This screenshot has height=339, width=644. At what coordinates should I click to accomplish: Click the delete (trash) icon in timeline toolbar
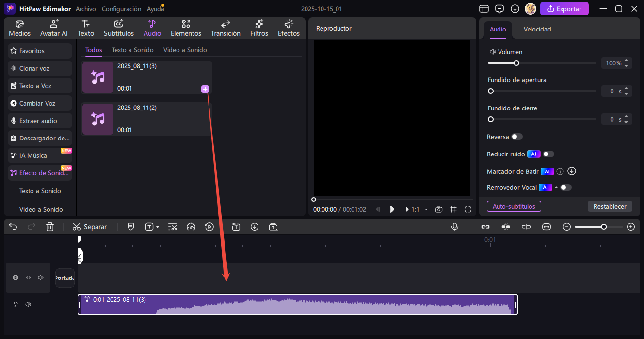pos(50,226)
